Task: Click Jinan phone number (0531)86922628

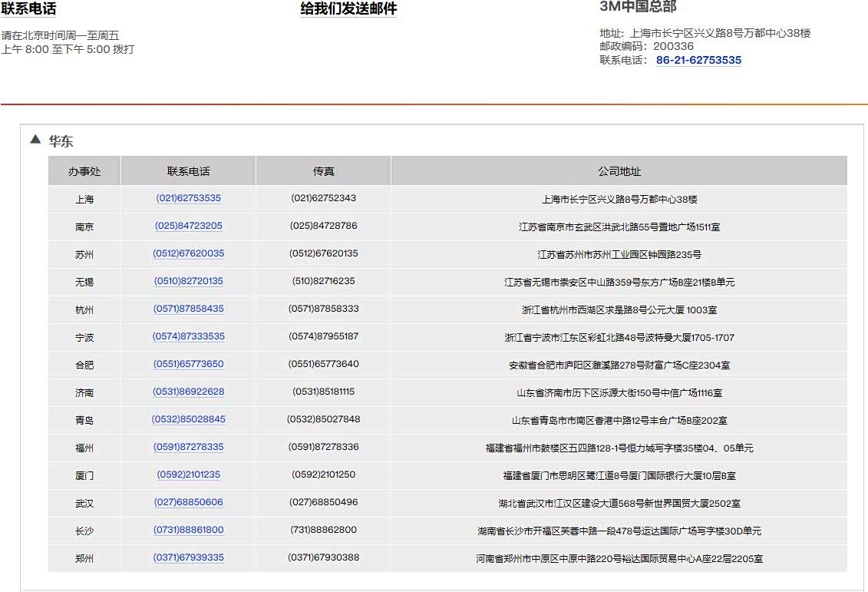Action: 188,392
